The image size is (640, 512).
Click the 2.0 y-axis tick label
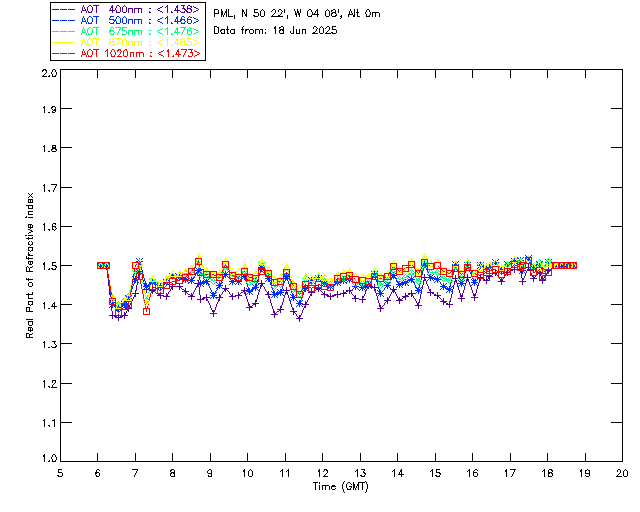click(x=49, y=73)
